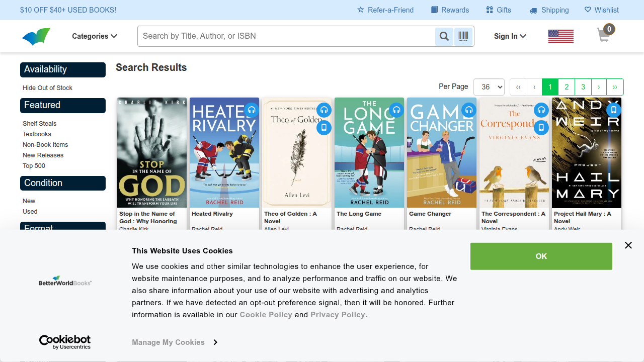Click the Gifts icon
The width and height of the screenshot is (644, 362).
[490, 10]
